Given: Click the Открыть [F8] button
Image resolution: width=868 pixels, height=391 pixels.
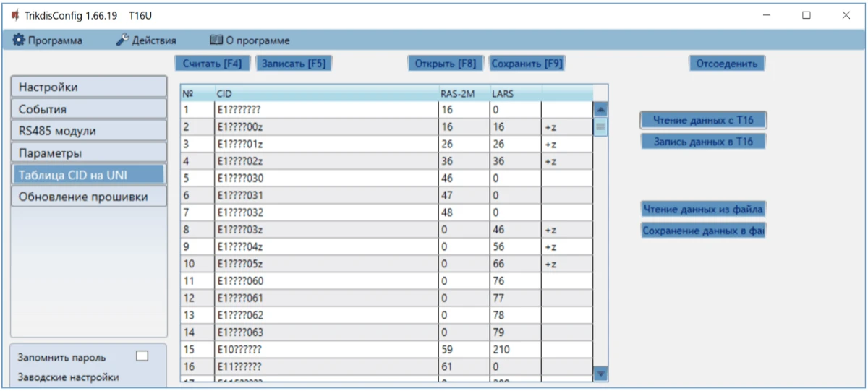Looking at the screenshot, I should click(445, 64).
